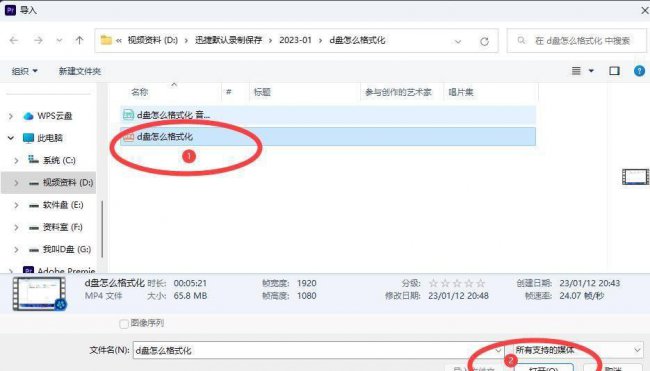Open Adobe Premiere entry in sidebar
The image size is (650, 371).
click(x=66, y=270)
